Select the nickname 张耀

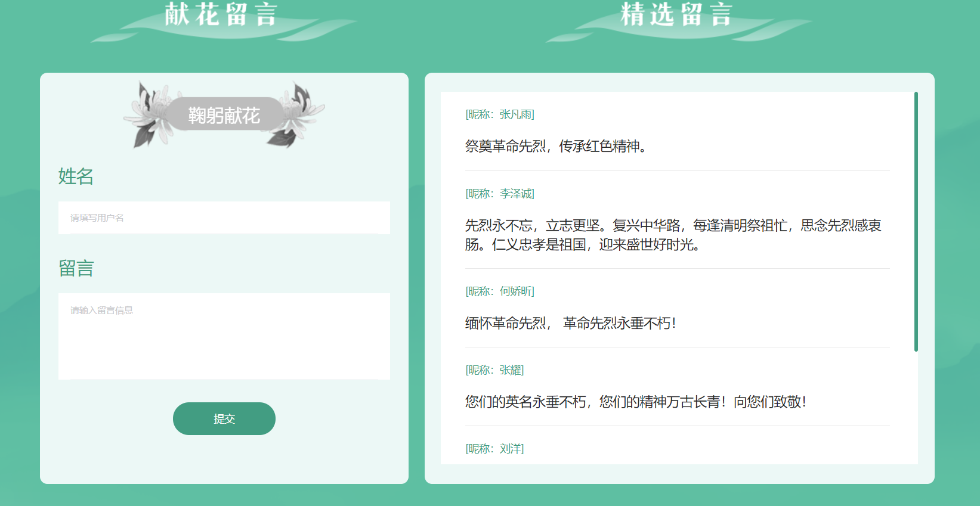coord(511,370)
